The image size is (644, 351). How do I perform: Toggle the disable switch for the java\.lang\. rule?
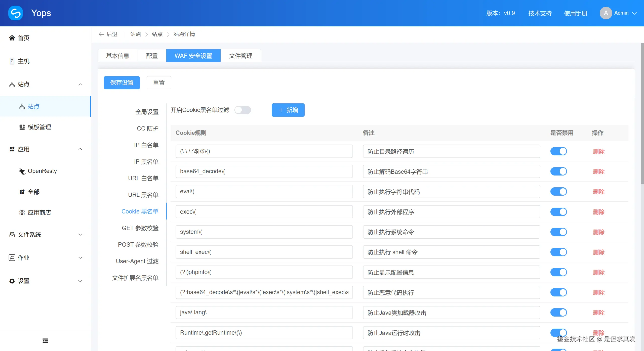(558, 313)
